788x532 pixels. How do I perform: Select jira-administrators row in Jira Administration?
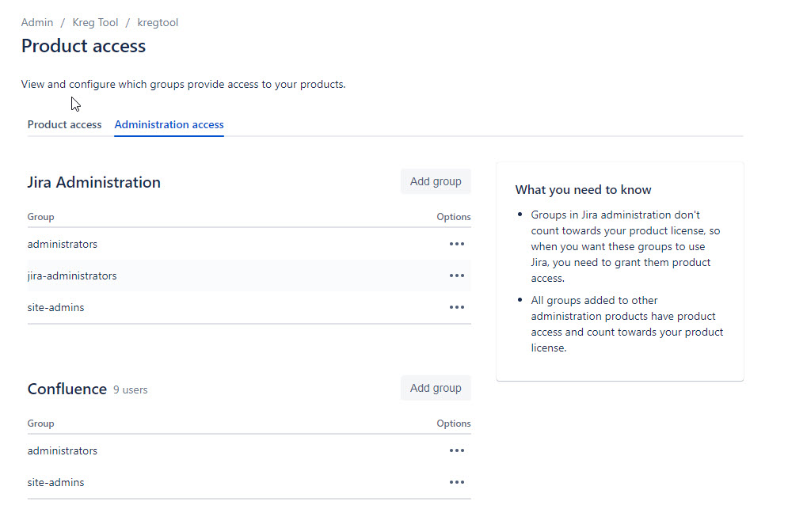[x=249, y=275]
